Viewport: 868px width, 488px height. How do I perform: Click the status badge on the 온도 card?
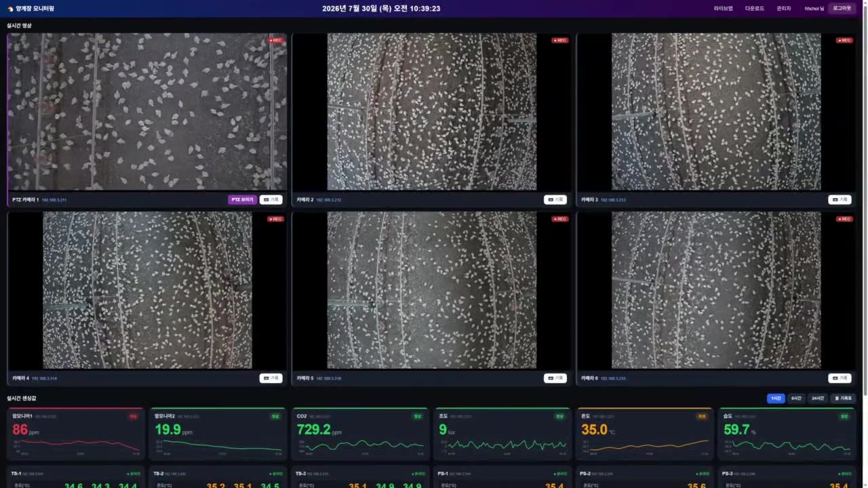tap(702, 416)
